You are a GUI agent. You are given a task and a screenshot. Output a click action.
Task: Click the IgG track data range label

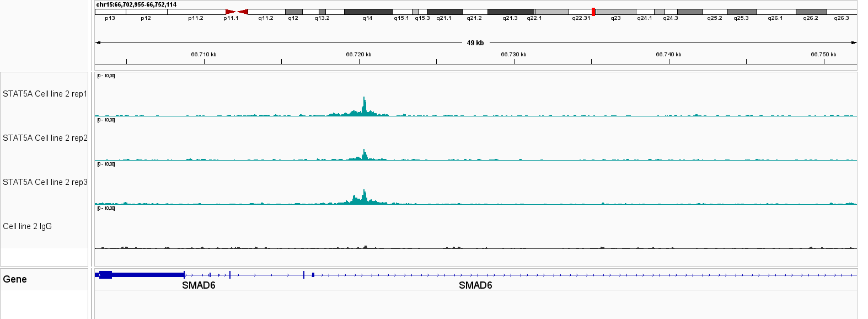click(x=106, y=208)
